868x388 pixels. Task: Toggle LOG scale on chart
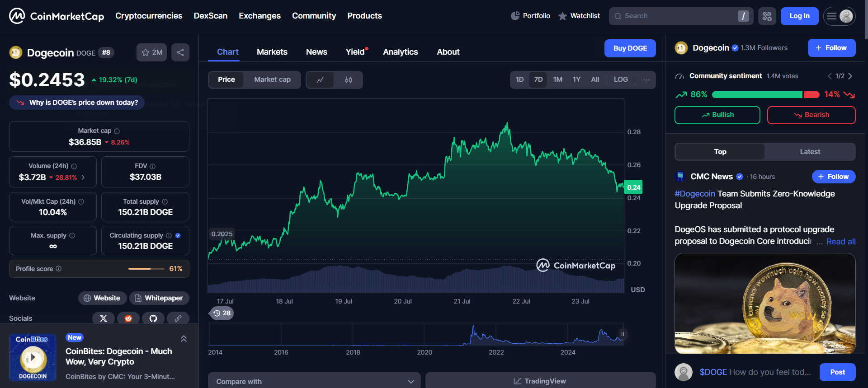coord(621,79)
